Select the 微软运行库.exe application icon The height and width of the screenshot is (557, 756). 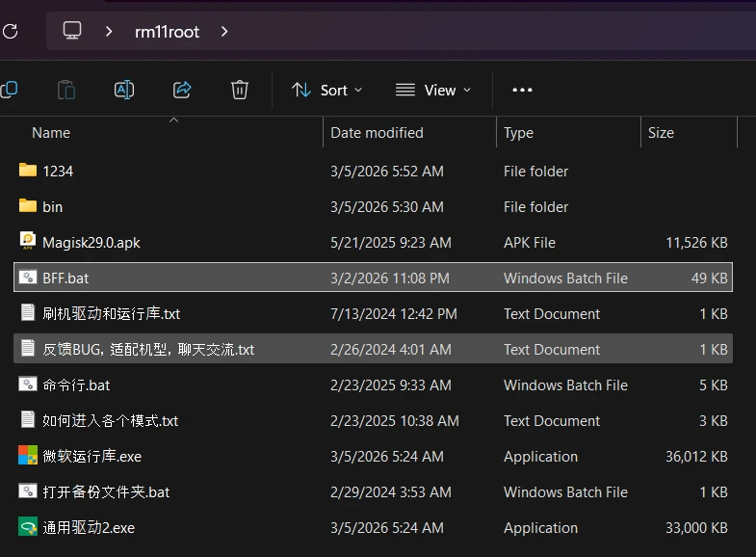pos(28,456)
